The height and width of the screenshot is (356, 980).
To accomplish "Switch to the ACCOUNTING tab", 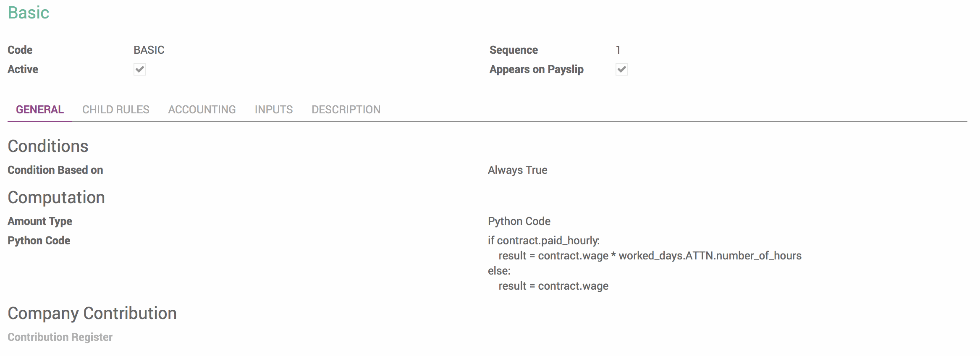I will (202, 110).
